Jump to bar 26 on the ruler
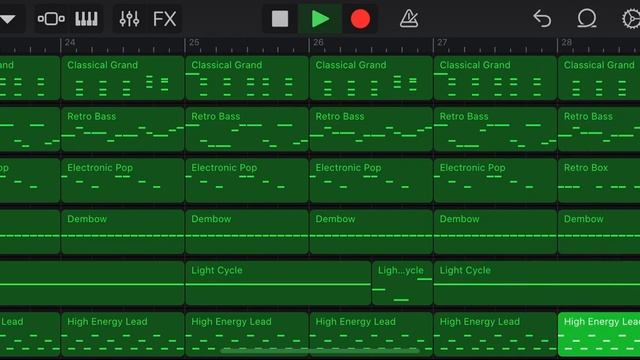This screenshot has width=640, height=360. [318, 43]
